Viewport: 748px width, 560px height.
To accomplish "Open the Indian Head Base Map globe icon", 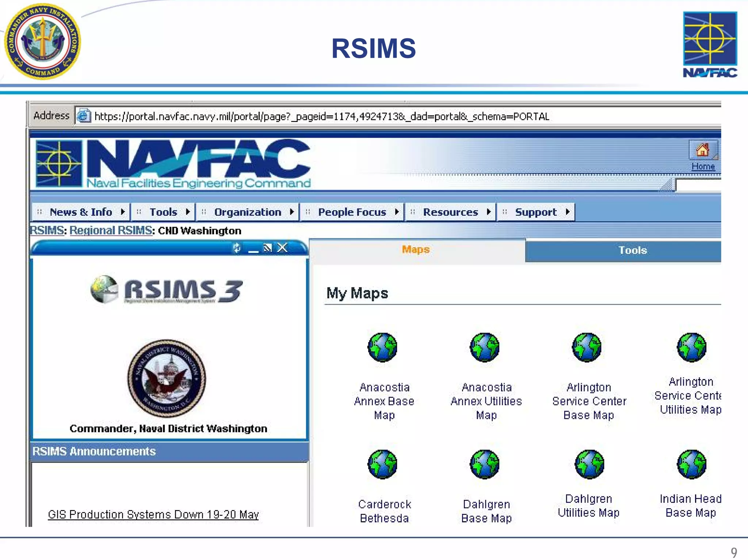I will 691,464.
